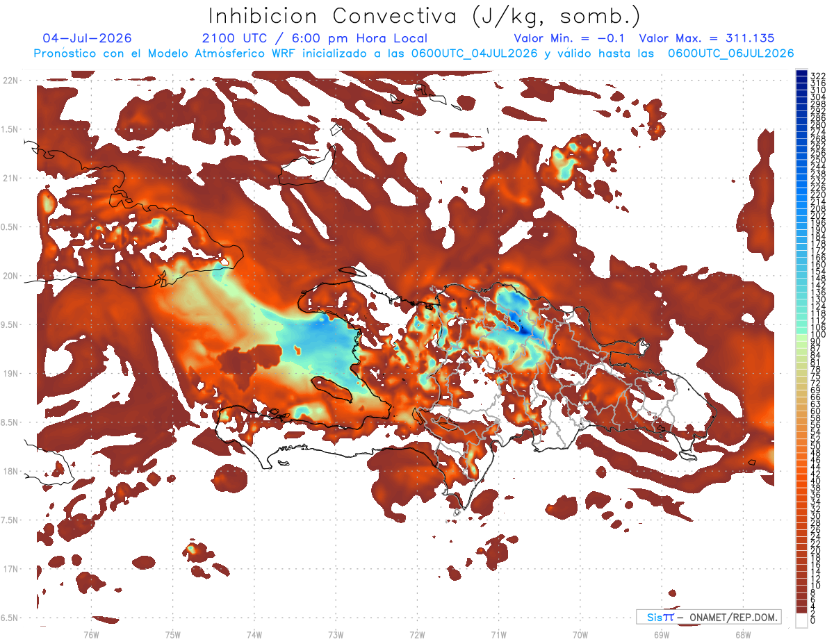Click the '69W' longitude label

(x=662, y=634)
